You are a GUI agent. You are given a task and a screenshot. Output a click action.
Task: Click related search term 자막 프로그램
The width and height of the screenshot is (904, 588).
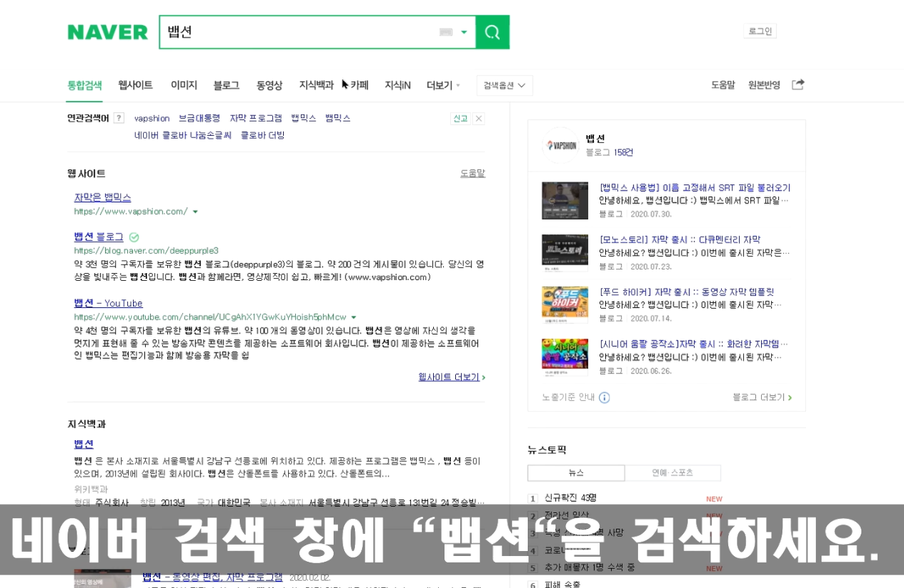255,118
